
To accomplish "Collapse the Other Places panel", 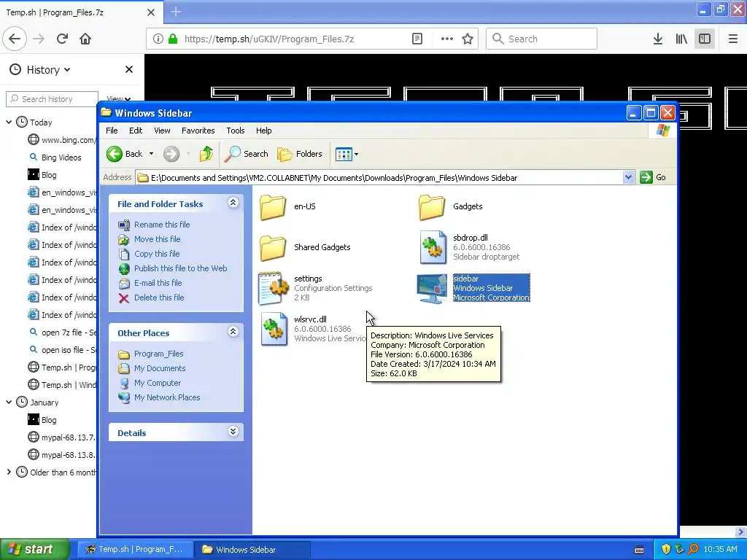I will pos(233,332).
